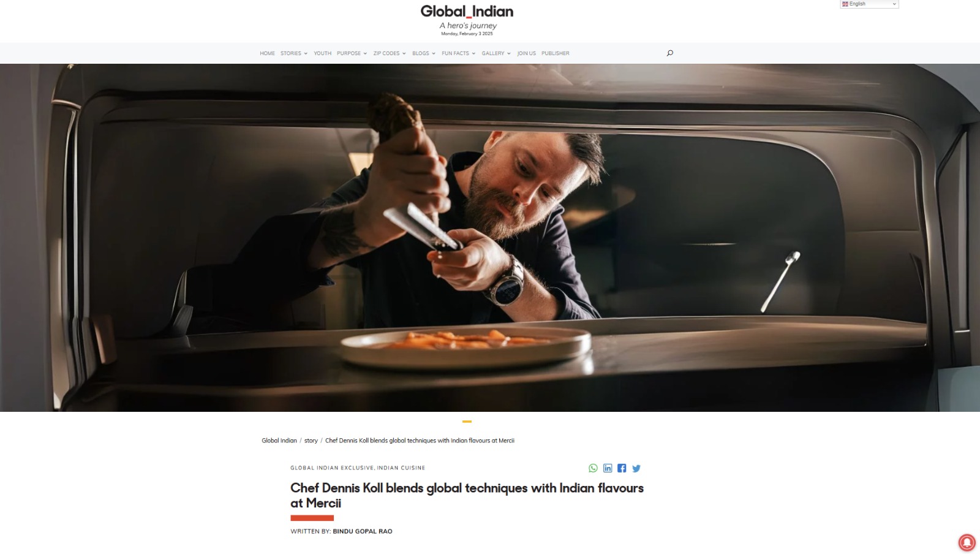The height and width of the screenshot is (554, 980).
Task: Expand the Stories menu dropdown
Action: (294, 53)
